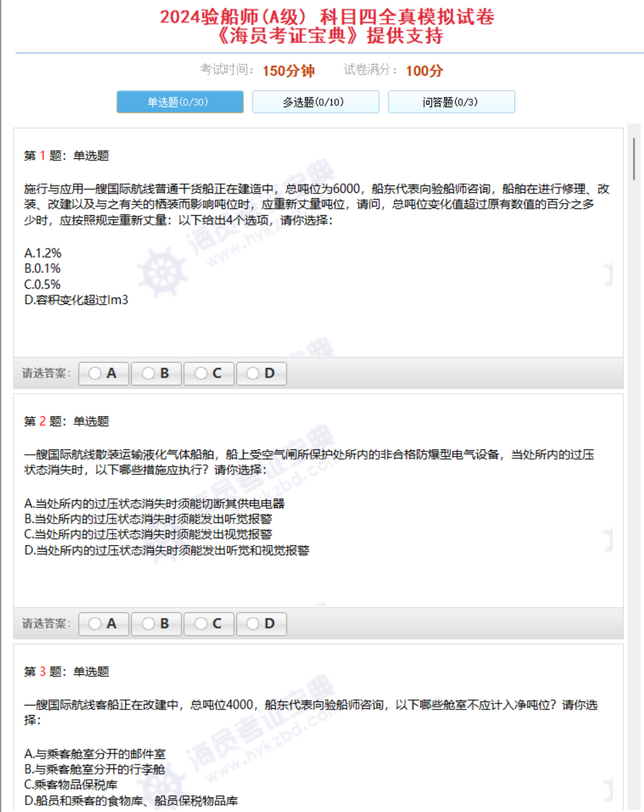Viewport: 644px width, 812px height.
Task: Select answer A for question 1
Action: pos(103,373)
